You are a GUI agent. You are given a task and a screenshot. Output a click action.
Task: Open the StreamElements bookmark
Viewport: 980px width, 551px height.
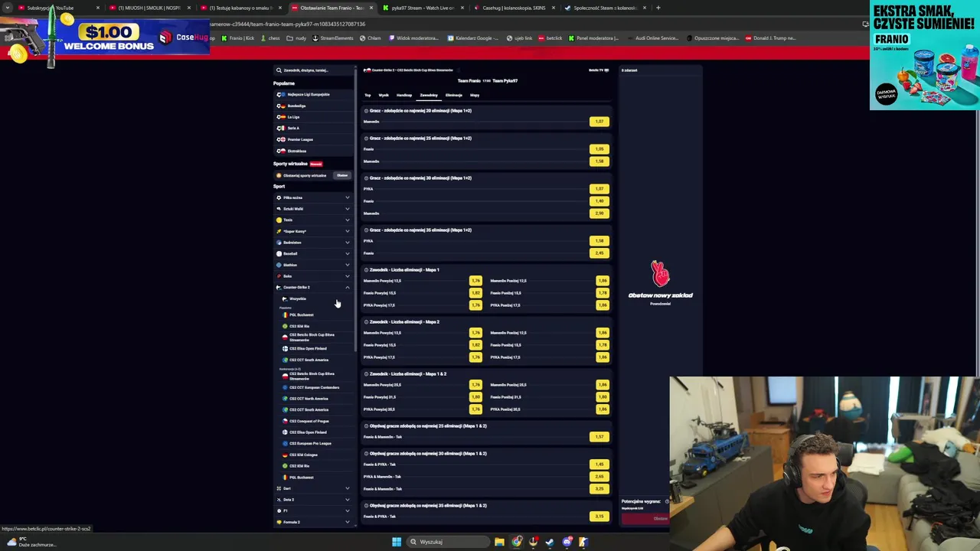[333, 38]
